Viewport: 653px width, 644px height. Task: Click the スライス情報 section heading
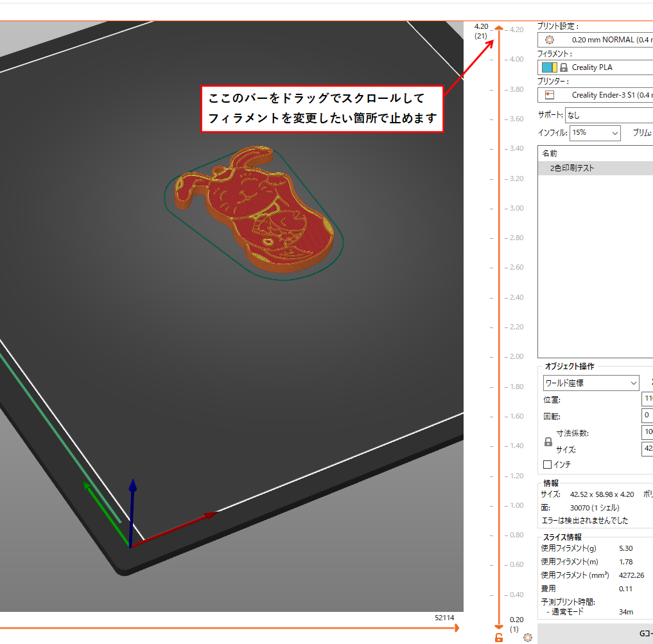[x=562, y=537]
